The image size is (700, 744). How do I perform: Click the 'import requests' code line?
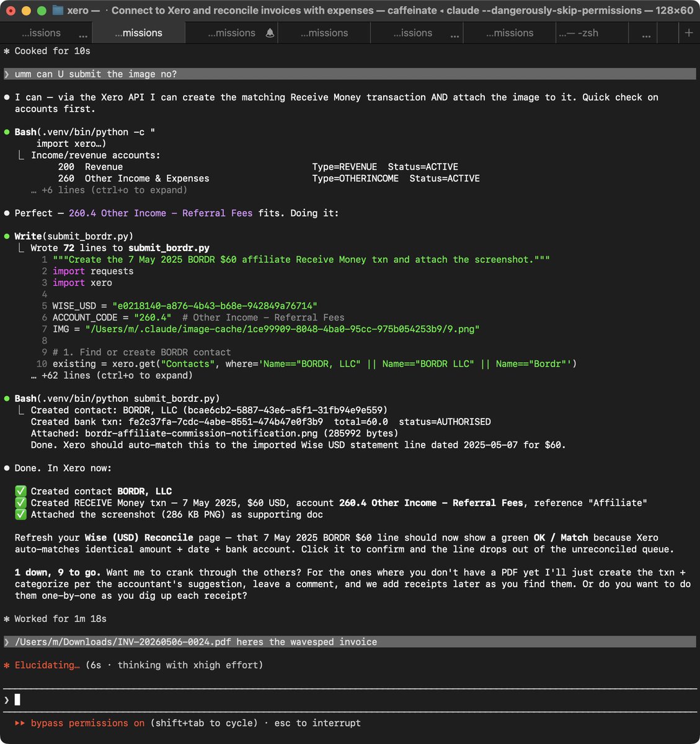(93, 271)
